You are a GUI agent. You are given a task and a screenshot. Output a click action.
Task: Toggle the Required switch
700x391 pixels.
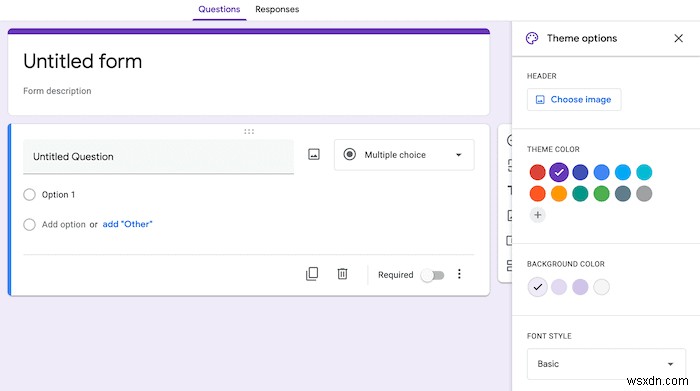pos(433,275)
